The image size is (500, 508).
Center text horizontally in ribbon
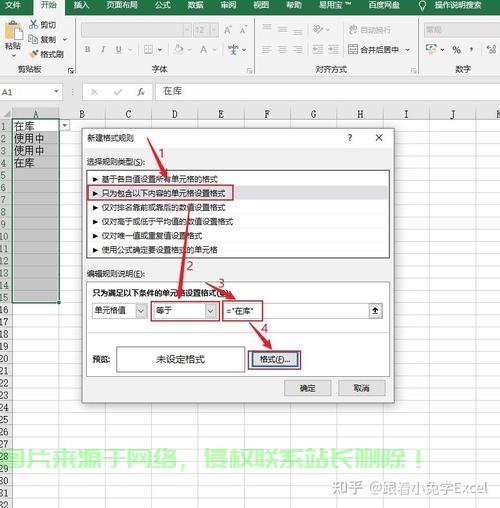(282, 50)
